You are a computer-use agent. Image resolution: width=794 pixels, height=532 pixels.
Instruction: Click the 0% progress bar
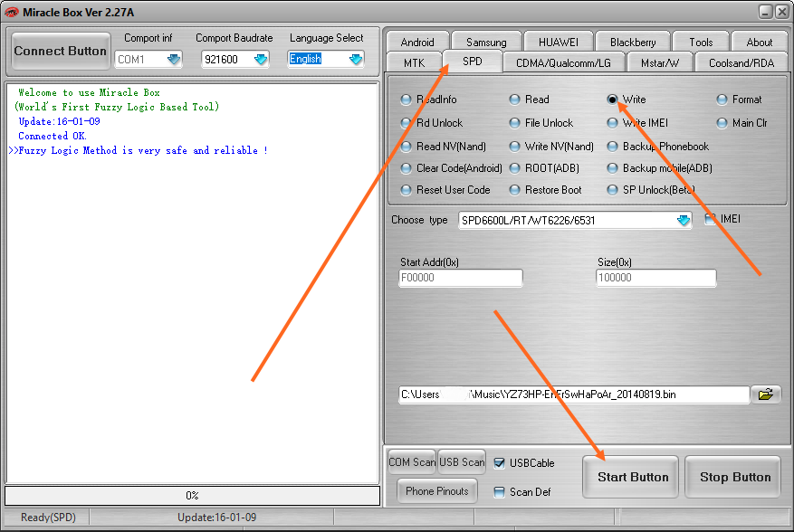point(192,495)
